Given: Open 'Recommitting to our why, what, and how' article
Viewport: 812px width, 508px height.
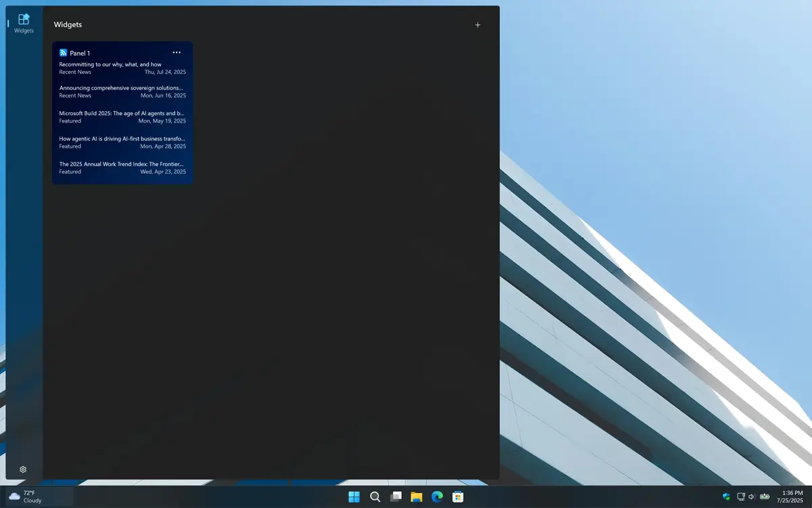Looking at the screenshot, I should [110, 64].
